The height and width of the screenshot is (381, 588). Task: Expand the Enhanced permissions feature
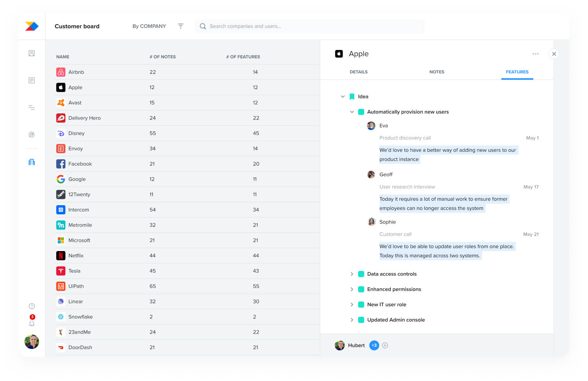point(352,289)
